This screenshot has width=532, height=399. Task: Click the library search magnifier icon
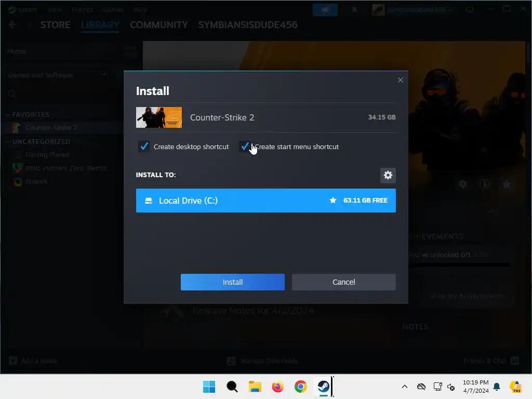coord(12,94)
